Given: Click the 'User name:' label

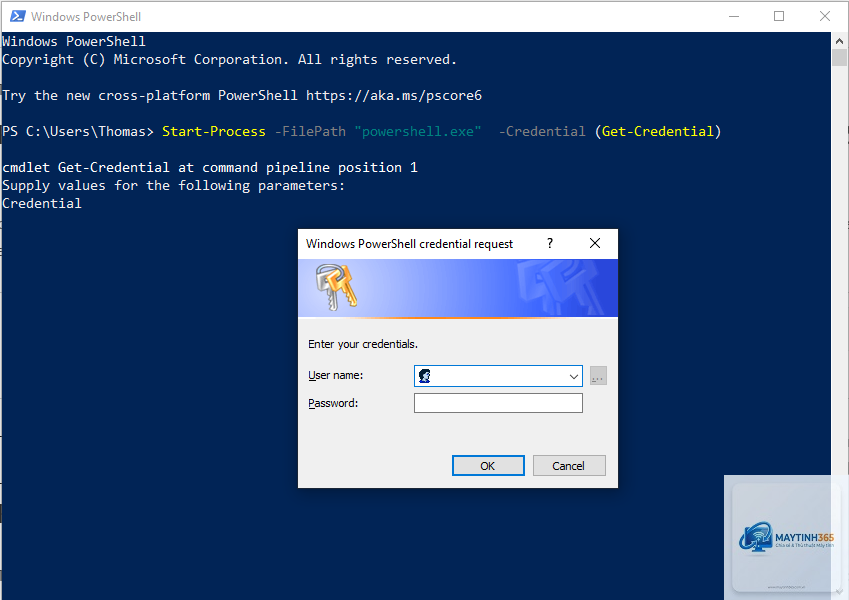Looking at the screenshot, I should point(336,375).
